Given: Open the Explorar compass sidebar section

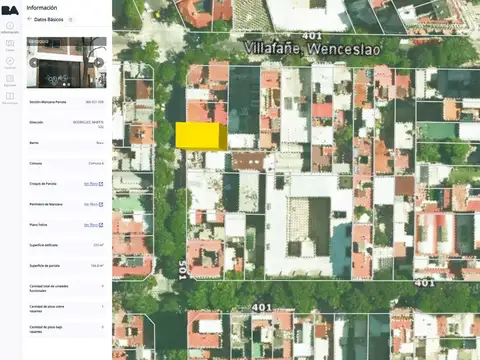Looking at the screenshot, I should coord(10,63).
